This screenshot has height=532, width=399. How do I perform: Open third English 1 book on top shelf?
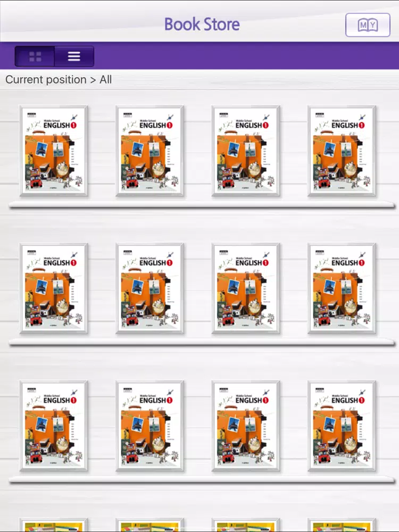point(246,151)
